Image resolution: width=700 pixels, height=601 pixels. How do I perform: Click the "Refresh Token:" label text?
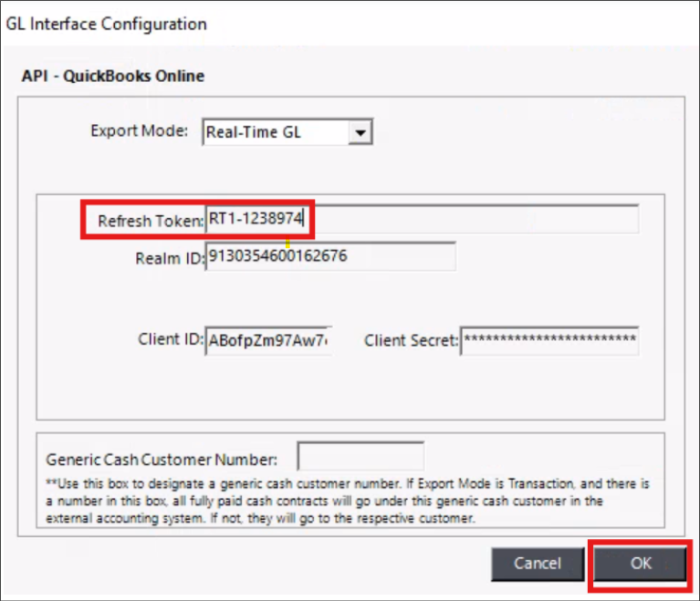tap(150, 221)
